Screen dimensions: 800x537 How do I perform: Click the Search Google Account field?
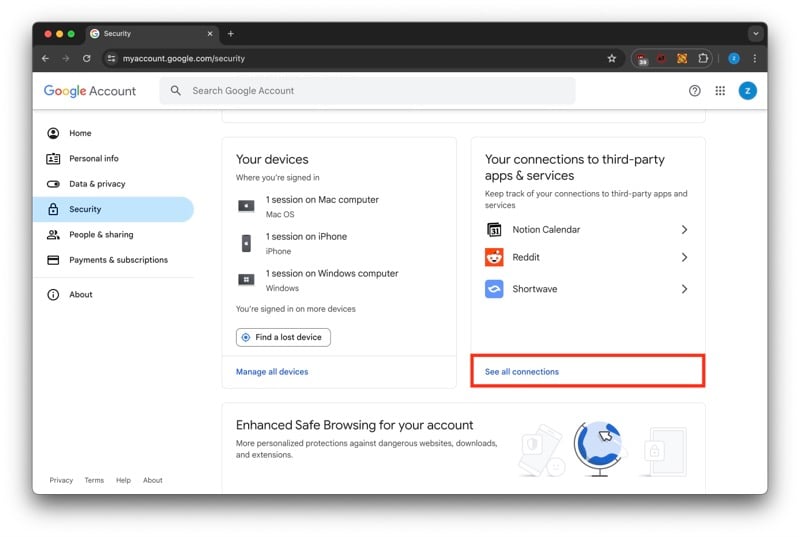tap(367, 91)
